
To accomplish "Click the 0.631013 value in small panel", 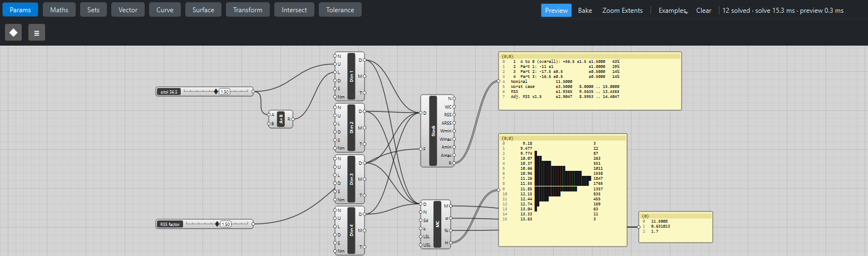I will 660,226.
